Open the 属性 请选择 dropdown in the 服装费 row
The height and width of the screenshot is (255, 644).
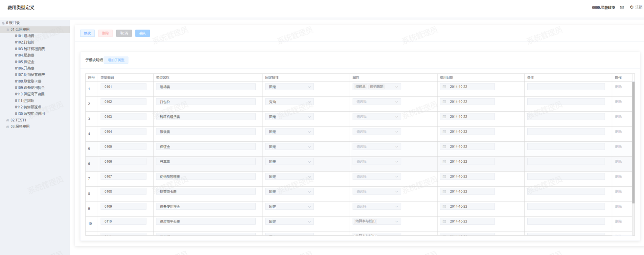[x=377, y=132]
